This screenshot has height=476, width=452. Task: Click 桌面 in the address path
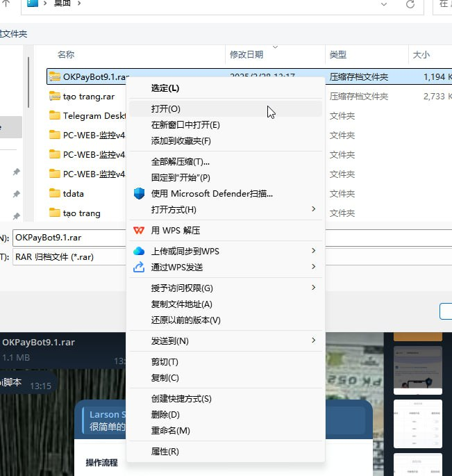tap(62, 3)
